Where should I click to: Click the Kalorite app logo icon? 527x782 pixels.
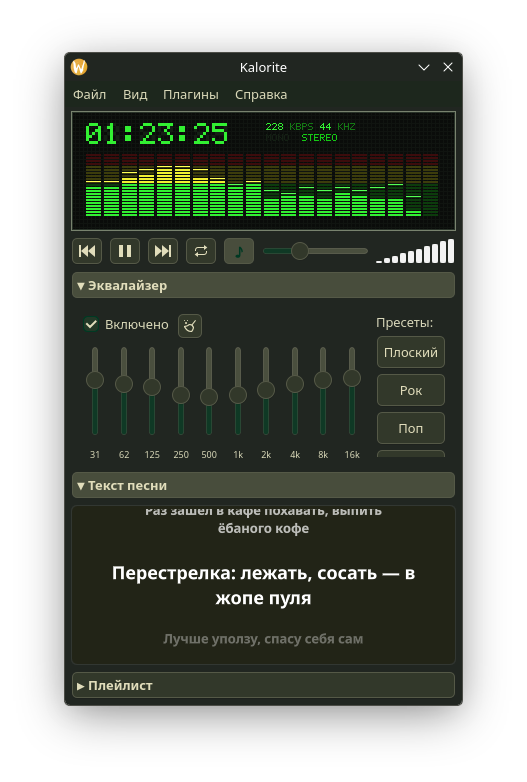(79, 67)
